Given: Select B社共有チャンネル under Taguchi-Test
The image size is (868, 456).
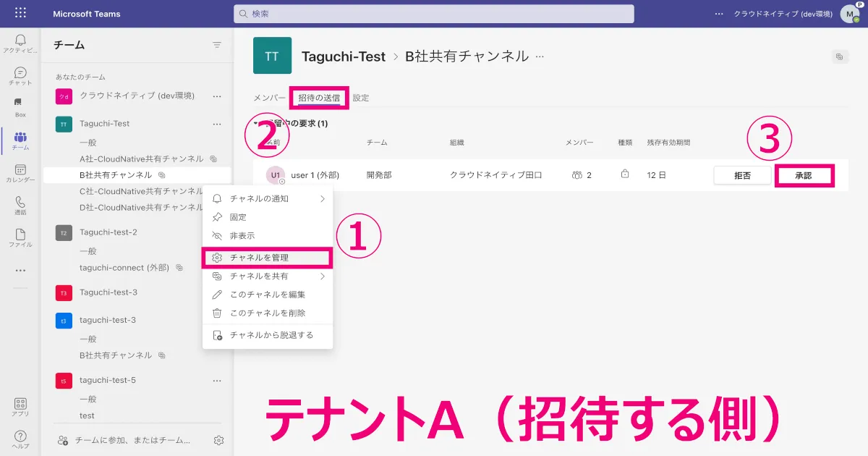Looking at the screenshot, I should pyautogui.click(x=116, y=175).
